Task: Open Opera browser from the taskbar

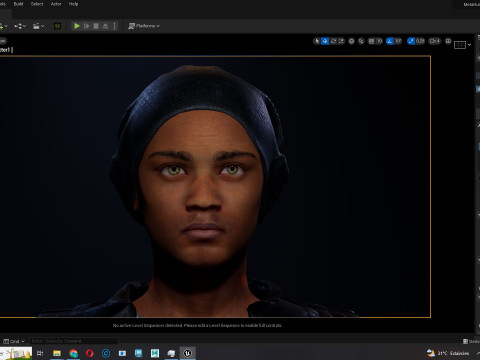Action: [89, 353]
